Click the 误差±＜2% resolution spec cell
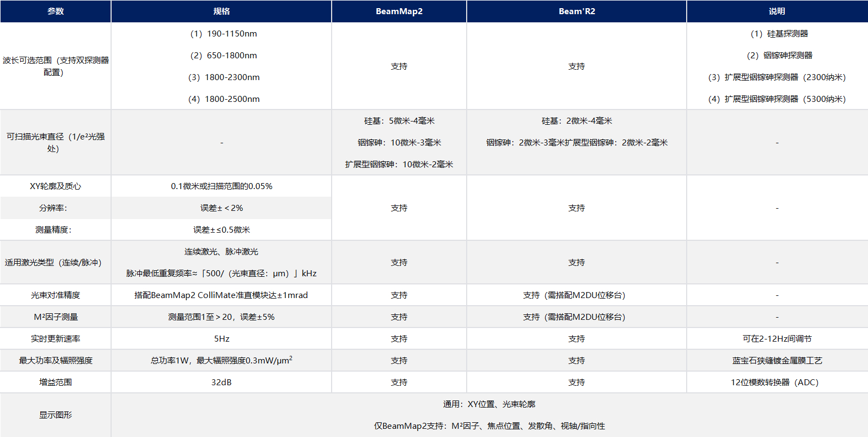Viewport: 868px width, 437px height. pyautogui.click(x=222, y=208)
